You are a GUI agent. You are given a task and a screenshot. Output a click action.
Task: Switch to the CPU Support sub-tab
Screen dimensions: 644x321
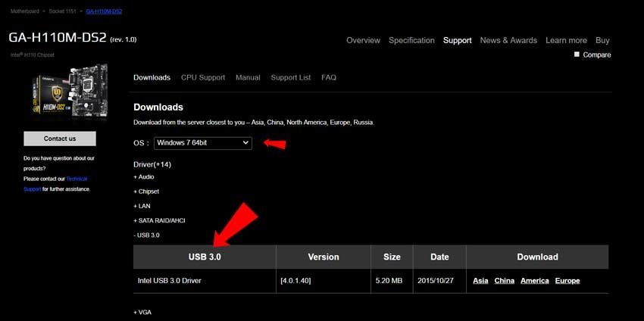click(x=203, y=77)
